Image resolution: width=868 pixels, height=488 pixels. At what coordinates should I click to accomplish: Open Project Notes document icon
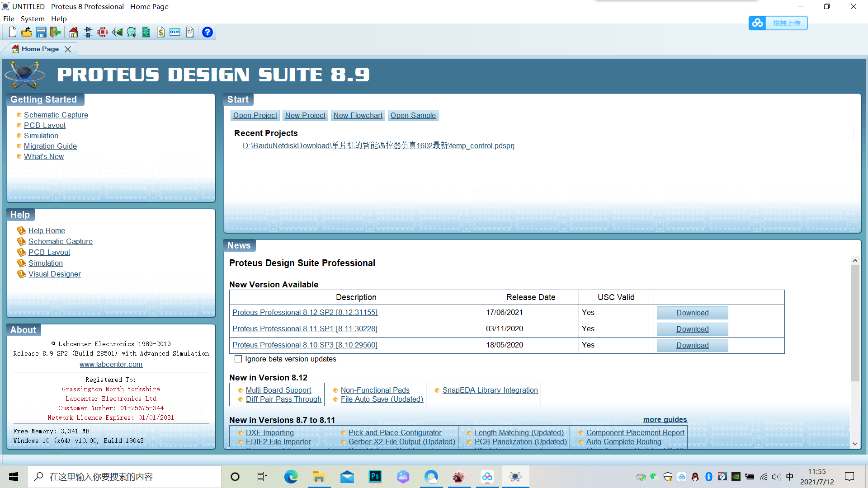click(x=190, y=32)
